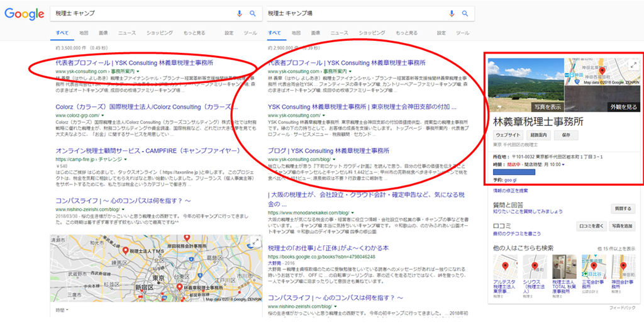
Task: Click the 写真を追加 button
Action: coord(623,226)
